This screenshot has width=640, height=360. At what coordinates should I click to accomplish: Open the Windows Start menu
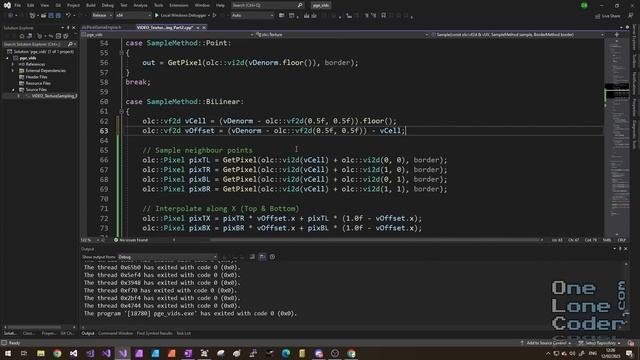8,353
